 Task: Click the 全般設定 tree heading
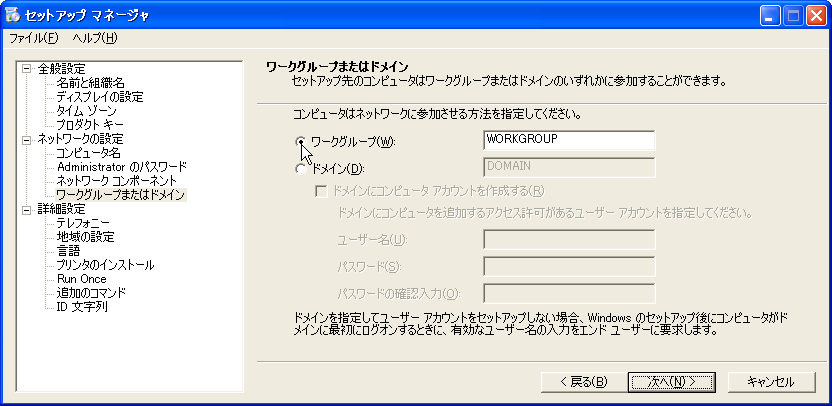[x=62, y=69]
